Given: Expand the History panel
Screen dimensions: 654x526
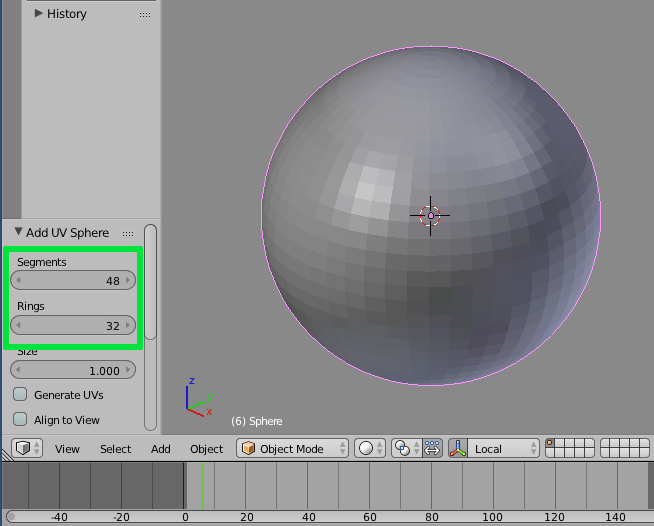Looking at the screenshot, I should coord(38,13).
